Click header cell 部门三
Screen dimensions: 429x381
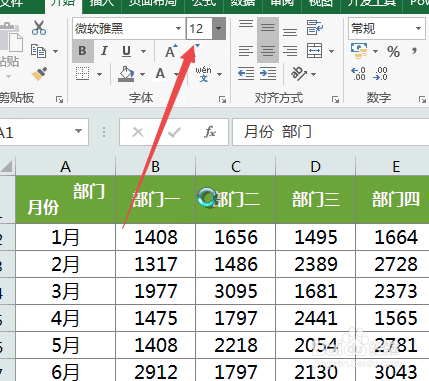315,199
